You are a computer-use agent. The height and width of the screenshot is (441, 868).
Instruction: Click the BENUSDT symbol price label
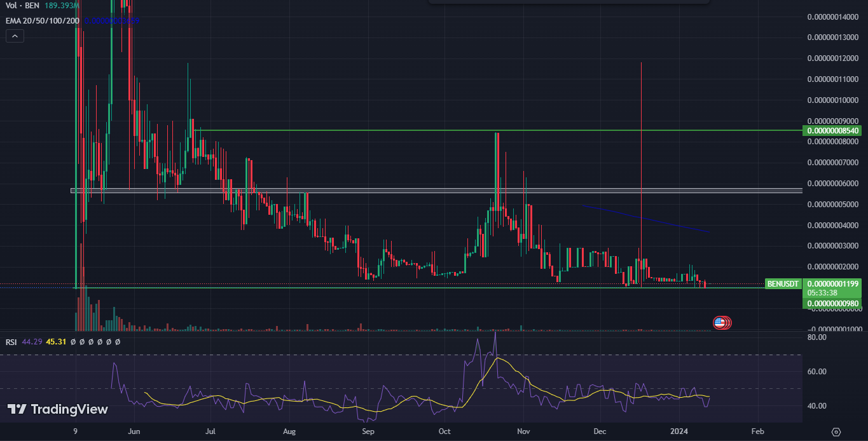[783, 283]
